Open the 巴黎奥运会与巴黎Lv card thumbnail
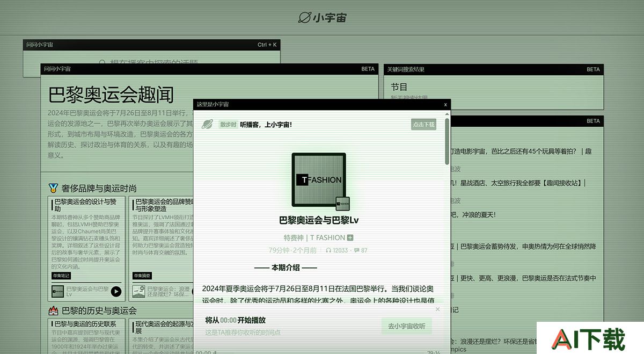Viewport: 644px width, 354px height. [57, 292]
